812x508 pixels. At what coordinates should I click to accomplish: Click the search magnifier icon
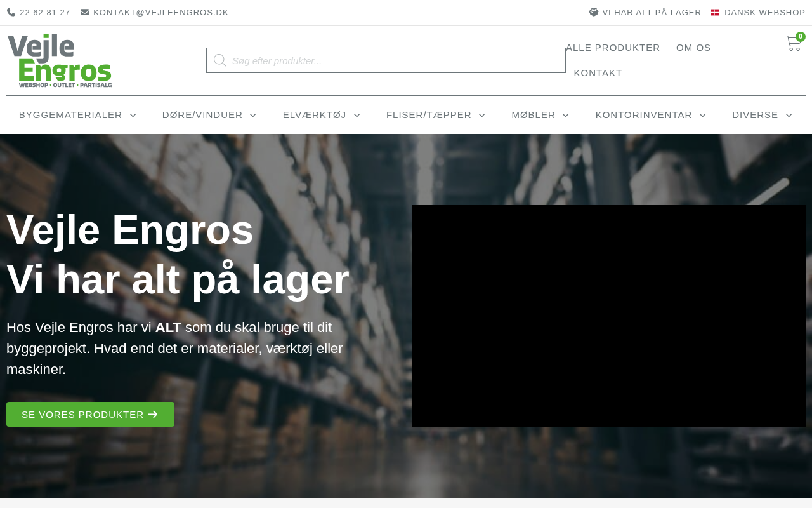[x=220, y=60]
